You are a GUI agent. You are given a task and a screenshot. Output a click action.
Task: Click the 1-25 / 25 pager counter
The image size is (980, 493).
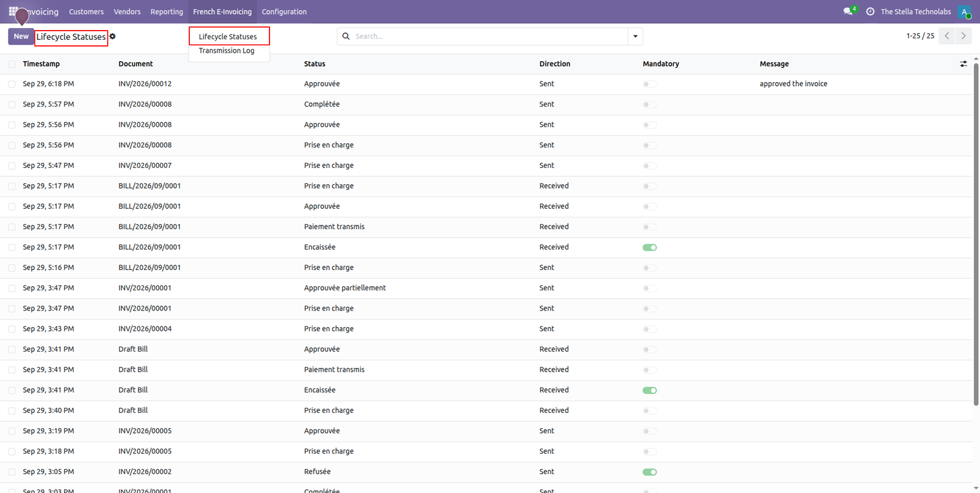tap(920, 36)
